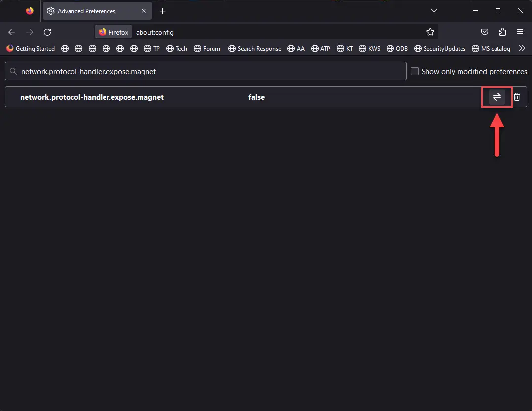Click the about:config address bar text
532x411 pixels.
(155, 32)
